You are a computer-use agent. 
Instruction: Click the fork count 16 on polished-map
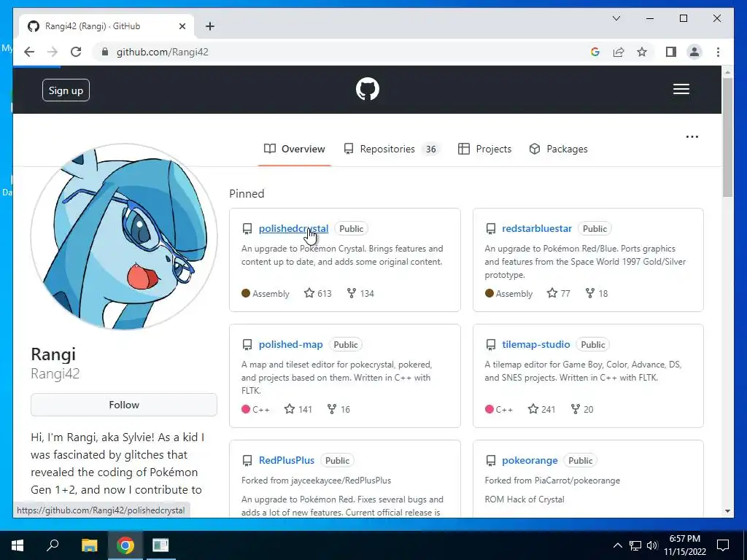pos(338,409)
